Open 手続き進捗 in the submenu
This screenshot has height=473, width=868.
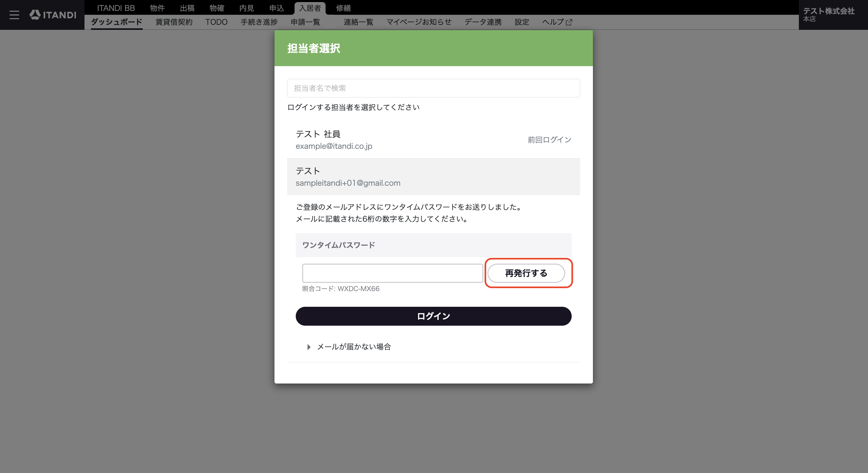[259, 22]
